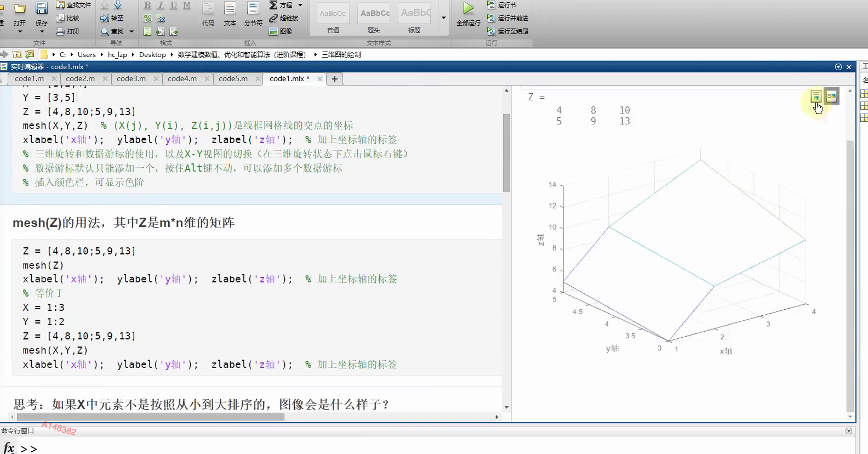The height and width of the screenshot is (454, 868).
Task: Go up one folder level icon
Action: click(x=18, y=54)
